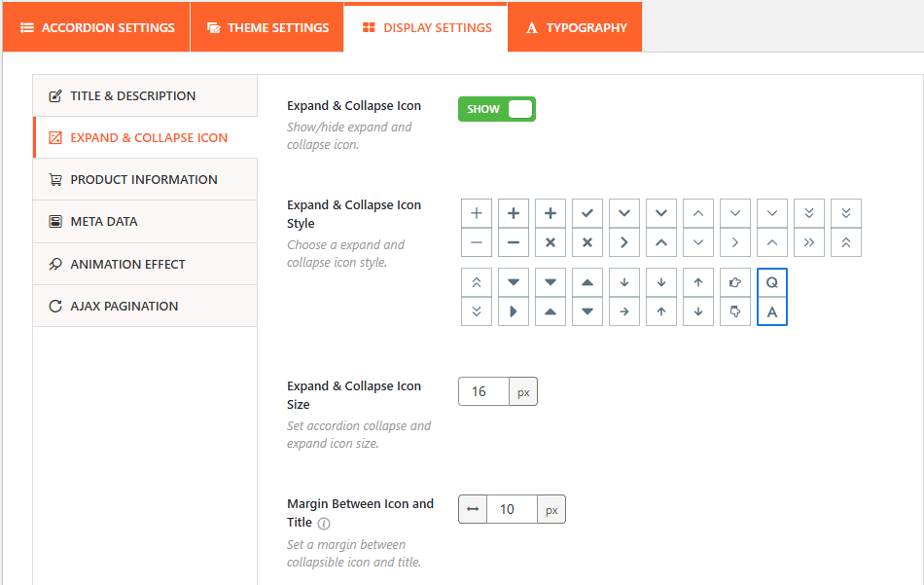Switch to the Theme Settings tab
The image size is (924, 585).
click(267, 27)
